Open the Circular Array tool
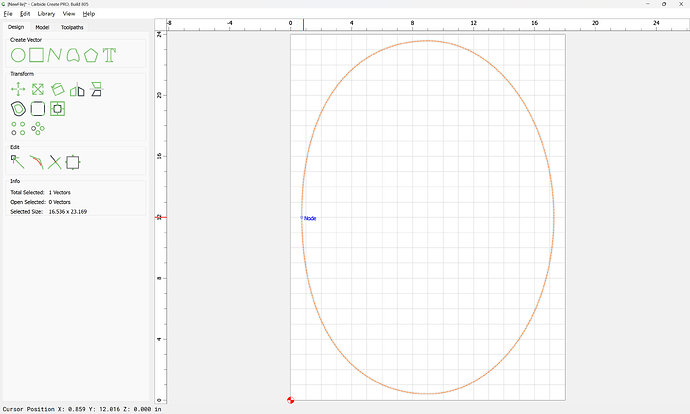 [38, 128]
